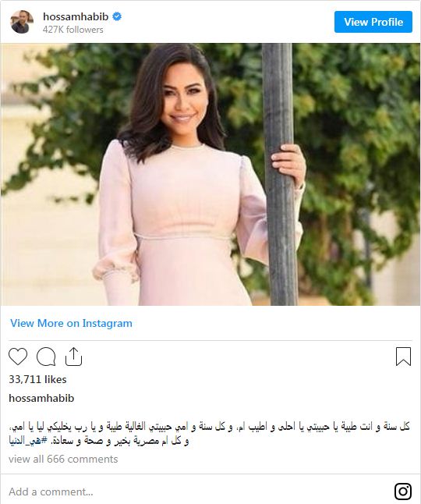Follow the View More on Instagram link
The width and height of the screenshot is (421, 504).
pyautogui.click(x=71, y=323)
